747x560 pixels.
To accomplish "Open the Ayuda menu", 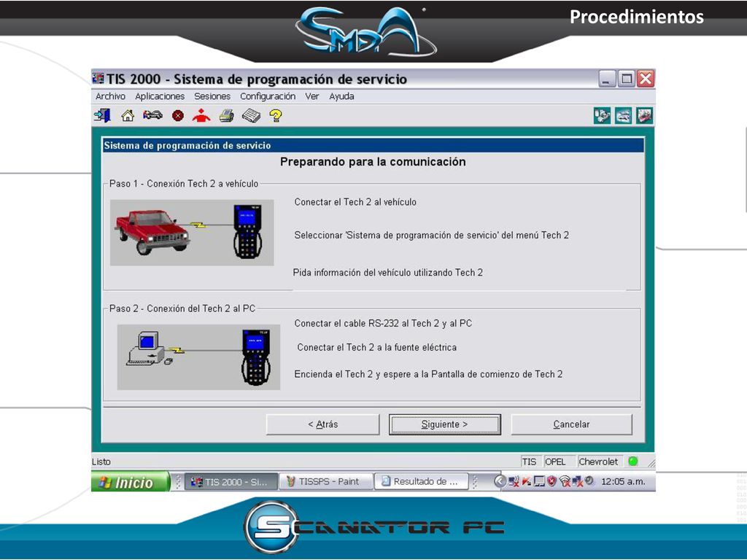I will (341, 96).
